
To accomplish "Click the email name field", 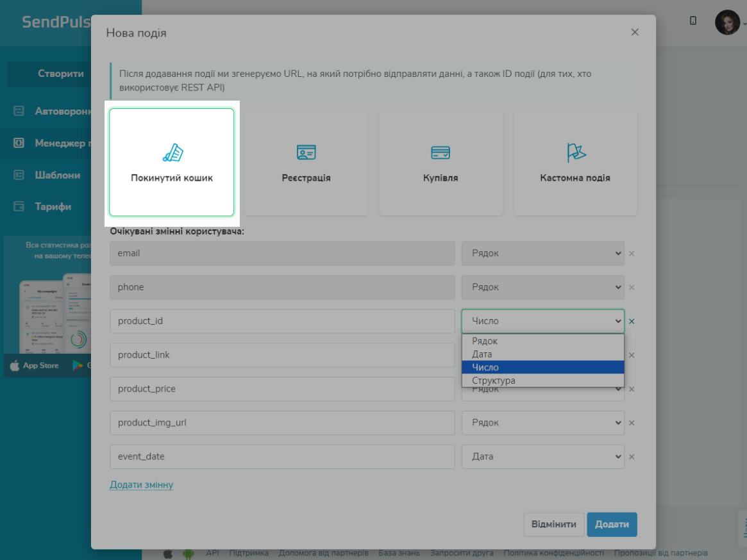I will click(x=282, y=253).
